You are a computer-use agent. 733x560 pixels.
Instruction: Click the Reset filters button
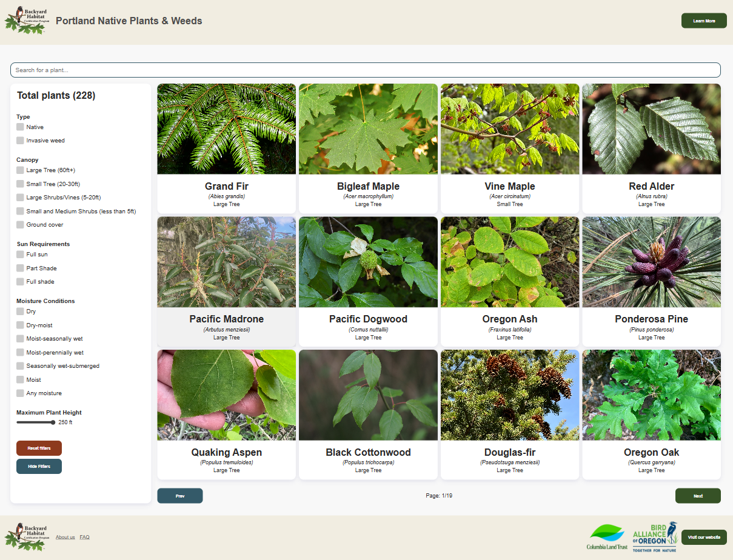tap(39, 448)
